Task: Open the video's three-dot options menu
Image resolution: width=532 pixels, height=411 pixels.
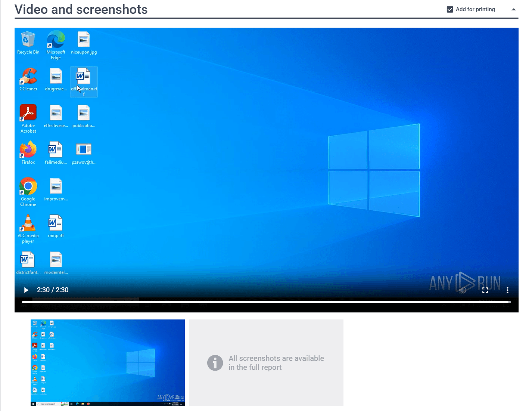Action: pos(507,290)
